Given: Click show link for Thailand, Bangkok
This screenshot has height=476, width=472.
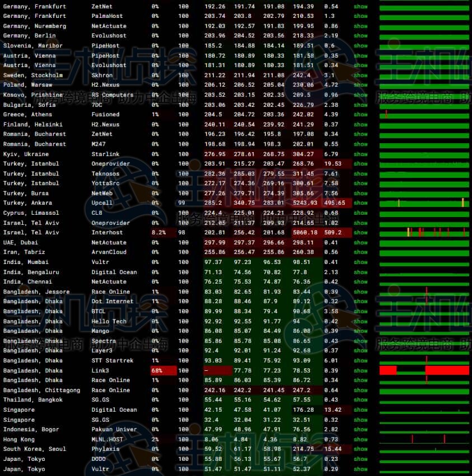Looking at the screenshot, I should click(x=361, y=400).
